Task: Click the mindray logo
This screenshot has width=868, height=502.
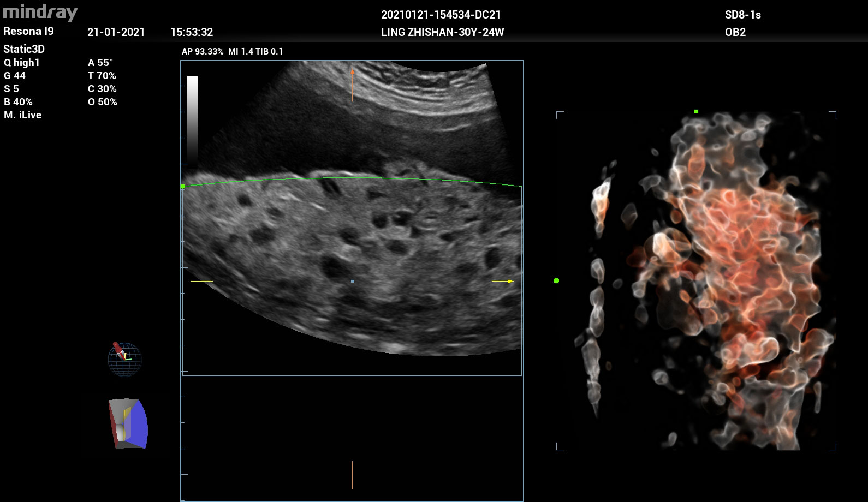Action: pyautogui.click(x=40, y=12)
